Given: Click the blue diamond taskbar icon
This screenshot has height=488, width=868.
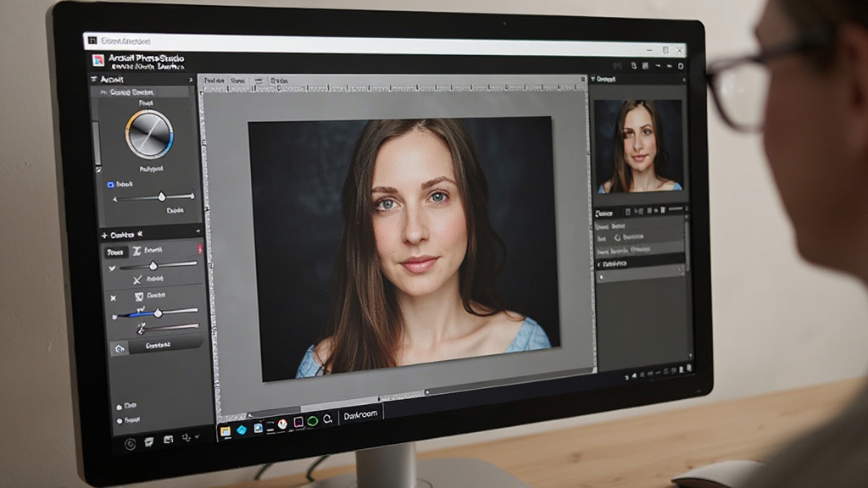Looking at the screenshot, I should [x=242, y=430].
